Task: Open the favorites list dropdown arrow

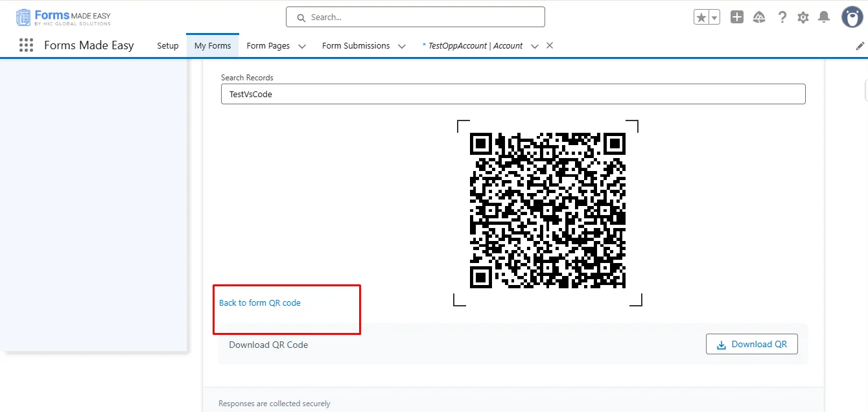Action: [x=714, y=17]
